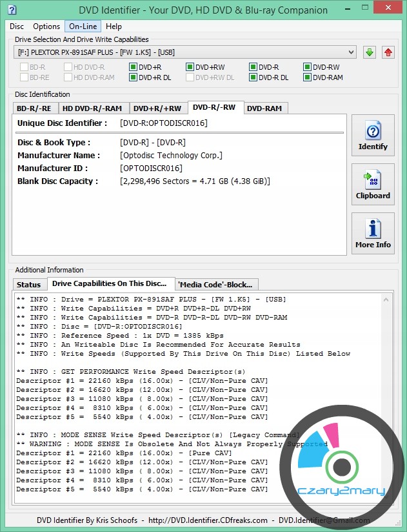Toggle the DVD+R checkbox

click(133, 67)
